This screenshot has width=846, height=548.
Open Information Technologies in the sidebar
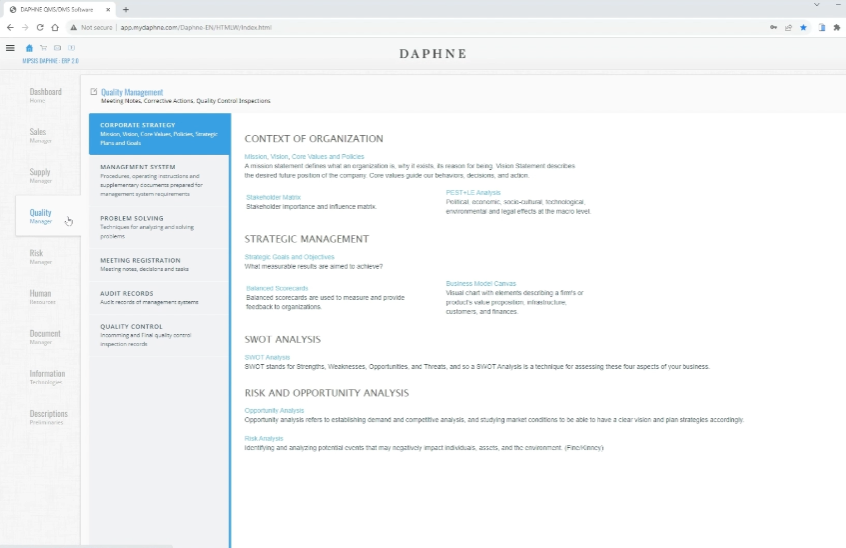pyautogui.click(x=47, y=377)
